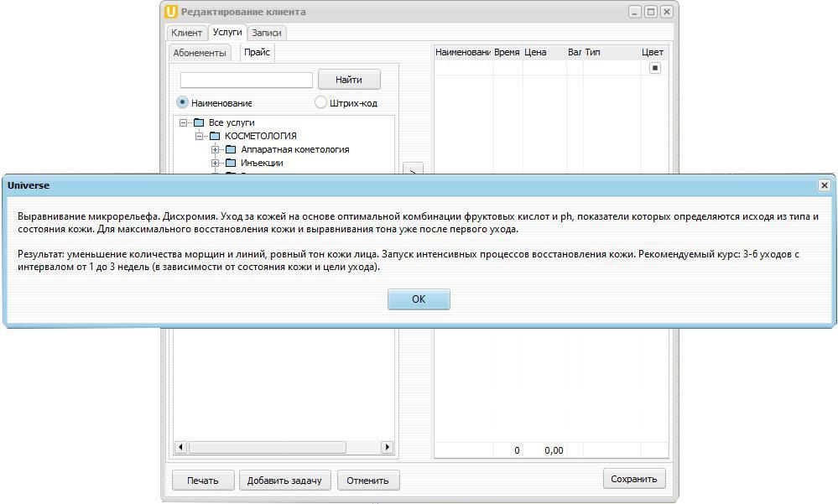Open the Абонементы tab
This screenshot has height=504, width=838.
200,52
